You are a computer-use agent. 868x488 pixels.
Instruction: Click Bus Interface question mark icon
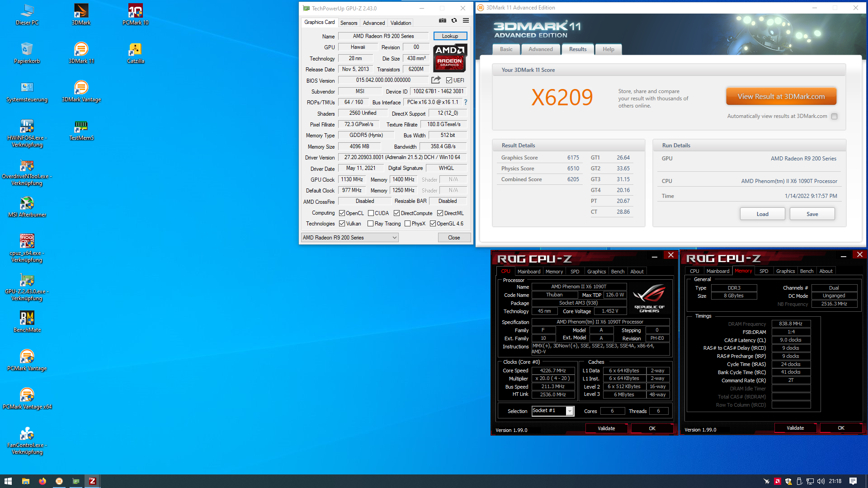466,102
